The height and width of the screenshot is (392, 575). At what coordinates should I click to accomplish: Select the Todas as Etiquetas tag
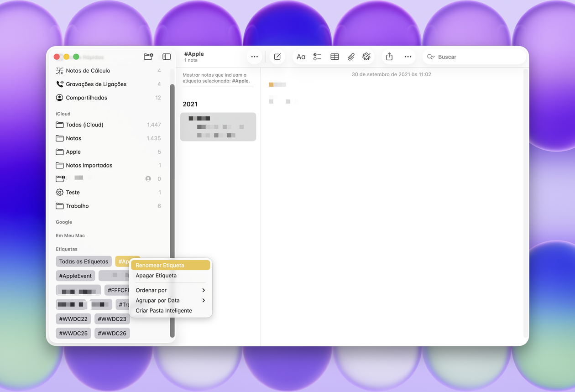point(84,261)
